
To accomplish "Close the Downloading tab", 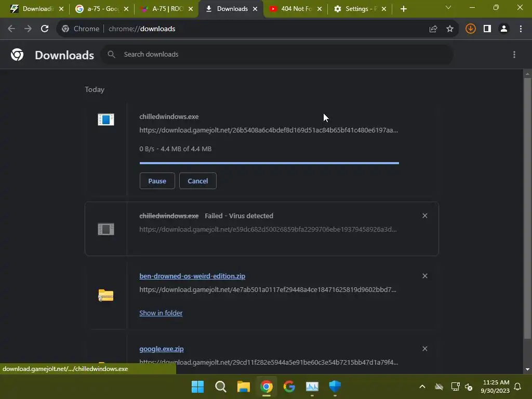I will [61, 9].
